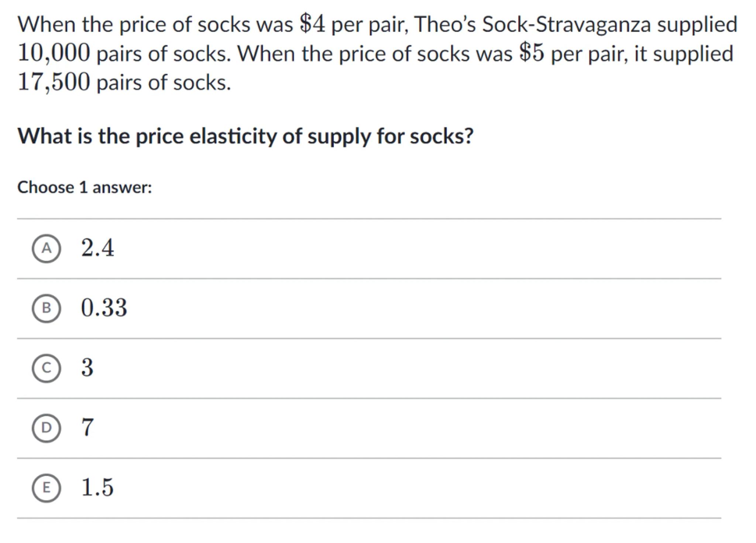Image resolution: width=756 pixels, height=543 pixels.
Task: Click the 17,500 quantity in the passage
Action: tap(54, 82)
